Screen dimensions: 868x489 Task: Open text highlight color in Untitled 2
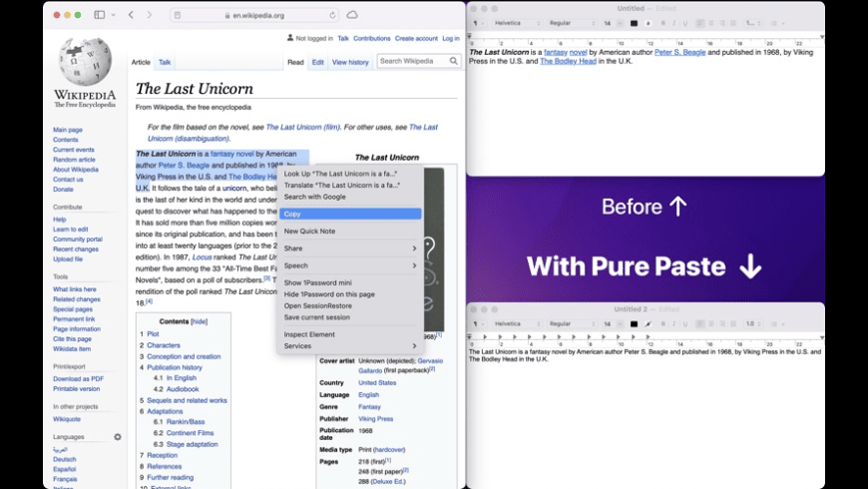pos(648,324)
